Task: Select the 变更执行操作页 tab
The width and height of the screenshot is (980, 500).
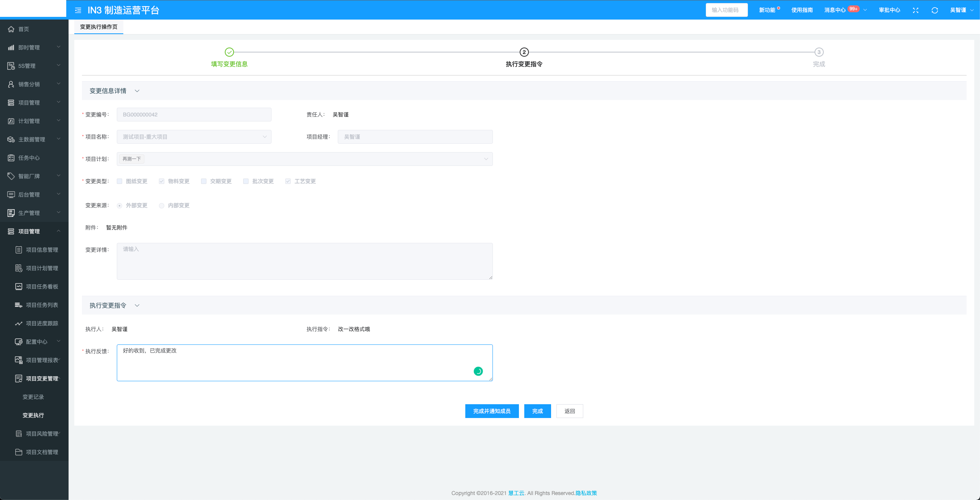Action: [x=98, y=27]
